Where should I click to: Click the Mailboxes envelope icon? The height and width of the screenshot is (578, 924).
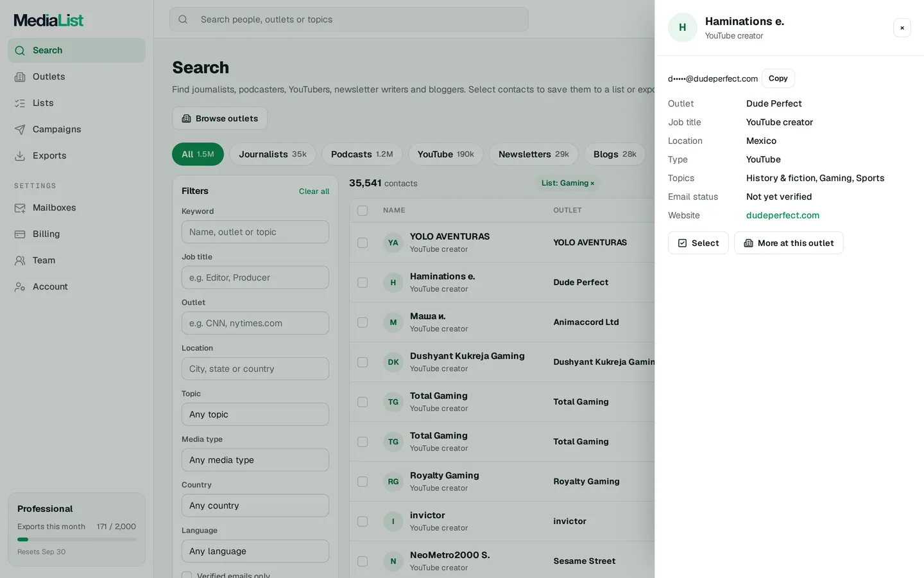tap(20, 208)
